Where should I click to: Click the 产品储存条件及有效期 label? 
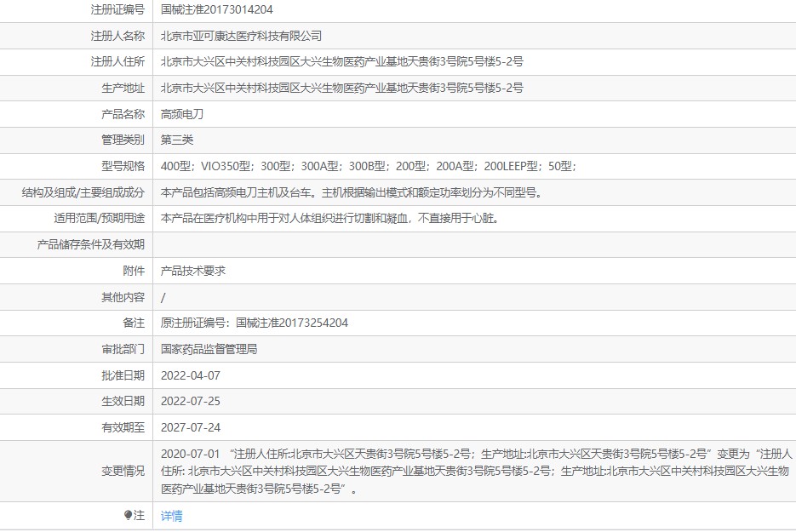[91, 245]
